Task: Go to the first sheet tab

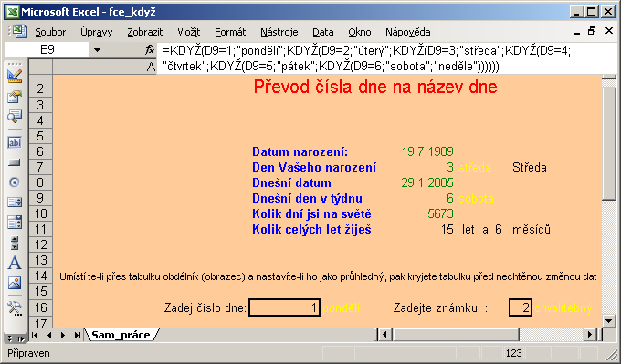Action: 35,335
